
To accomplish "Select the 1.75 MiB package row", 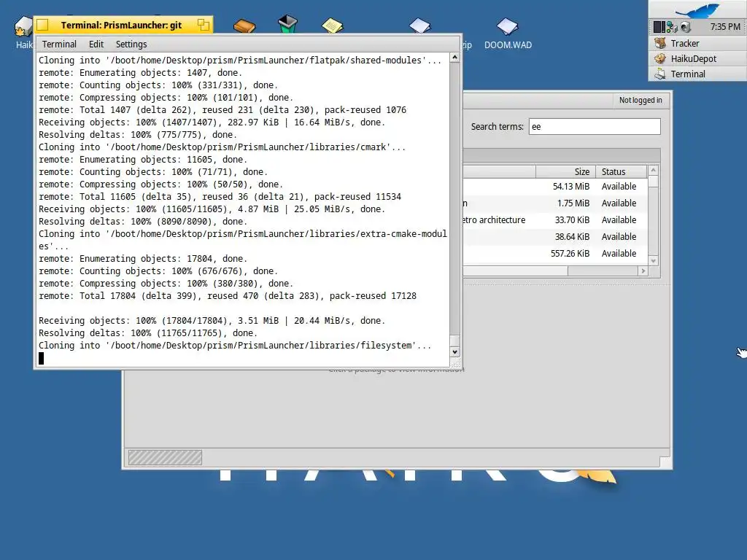I will pyautogui.click(x=555, y=203).
